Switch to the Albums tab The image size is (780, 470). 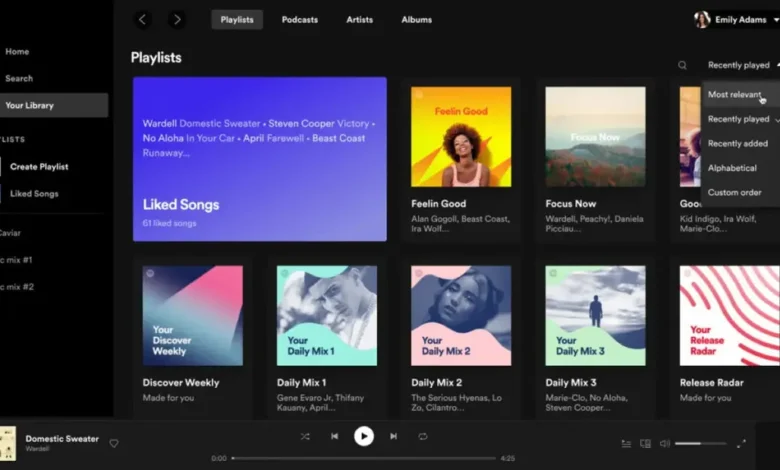416,20
